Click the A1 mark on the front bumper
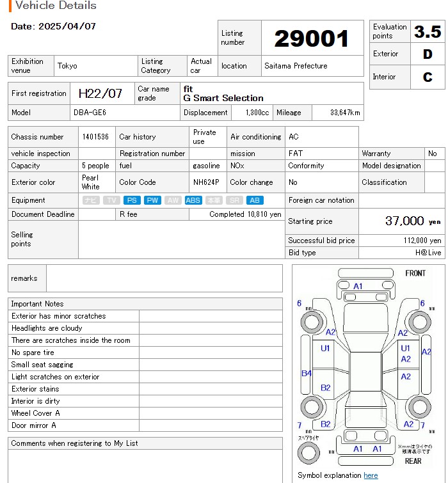 tap(358, 286)
